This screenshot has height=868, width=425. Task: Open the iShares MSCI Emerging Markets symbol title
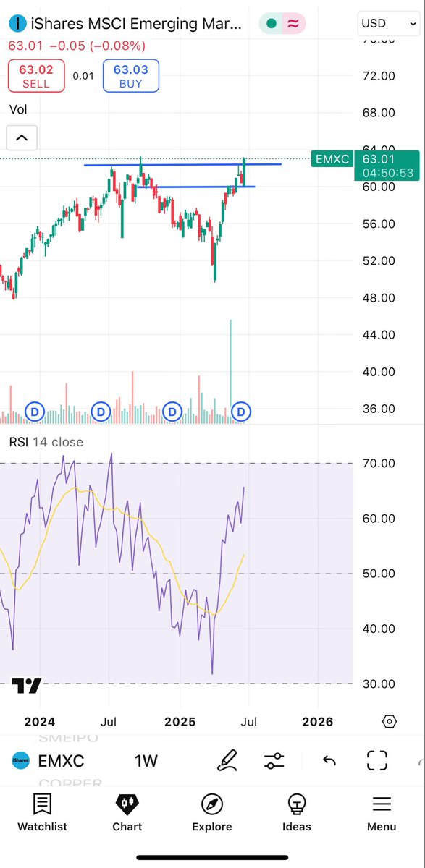pyautogui.click(x=136, y=24)
